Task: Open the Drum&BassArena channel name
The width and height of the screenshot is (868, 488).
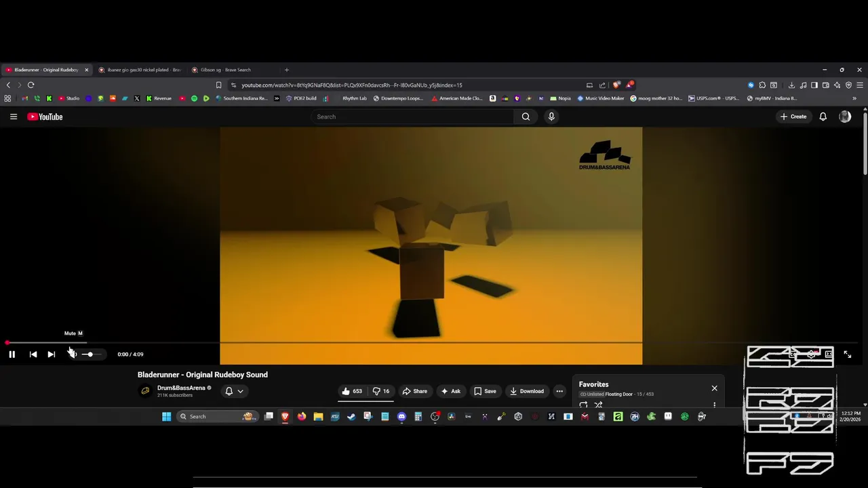Action: pyautogui.click(x=181, y=388)
